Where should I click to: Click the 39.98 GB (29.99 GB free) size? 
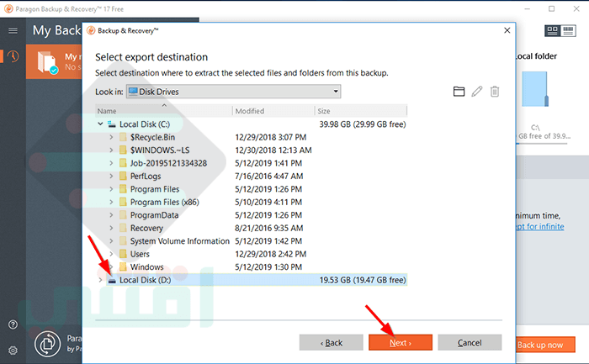coord(363,124)
